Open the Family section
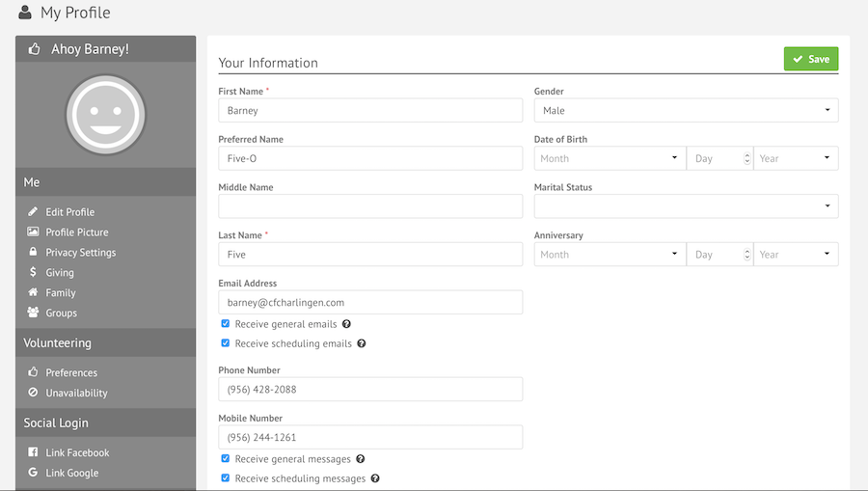The width and height of the screenshot is (868, 491). pyautogui.click(x=61, y=292)
